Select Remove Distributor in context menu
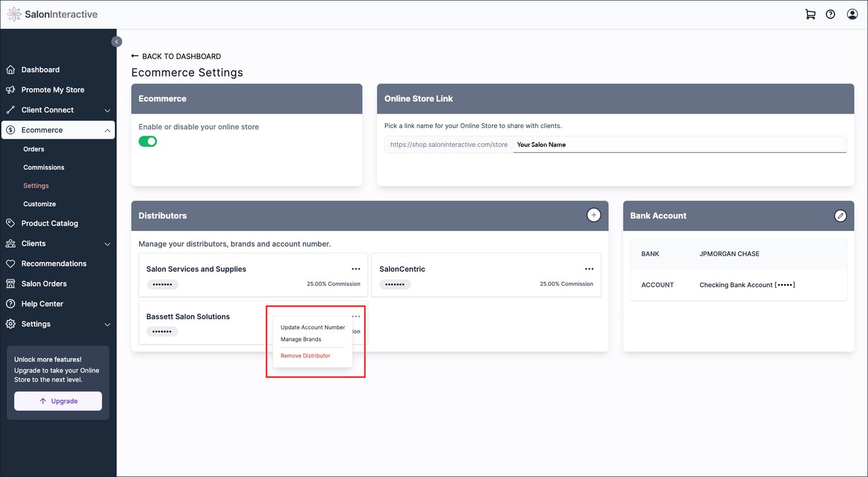The height and width of the screenshot is (477, 868). click(x=305, y=356)
